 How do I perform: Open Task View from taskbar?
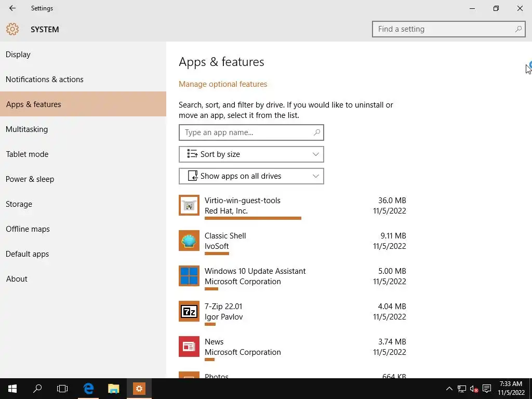click(x=62, y=389)
